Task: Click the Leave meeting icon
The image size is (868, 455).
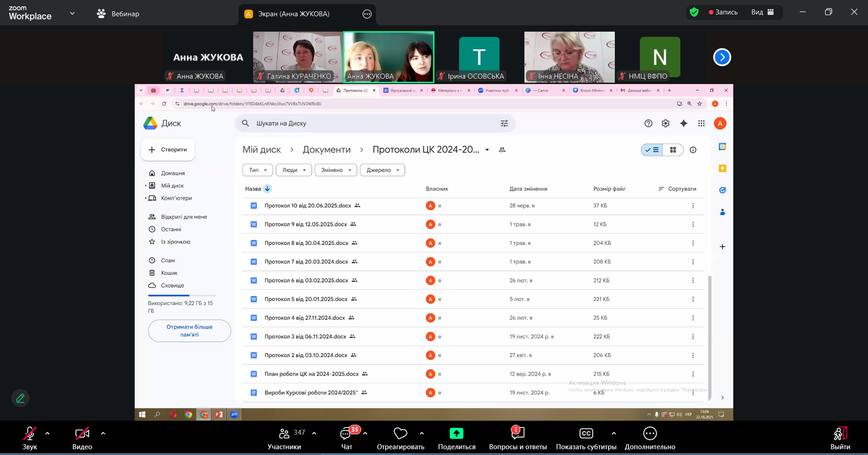Action: 840,434
